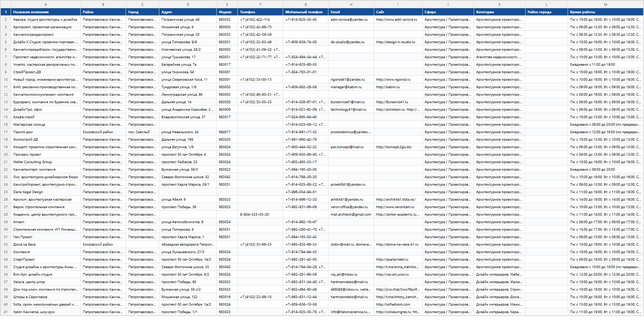Select the mobile number "+7–996–034–94–51"
The width and height of the screenshot is (644, 322).
tap(306, 192)
